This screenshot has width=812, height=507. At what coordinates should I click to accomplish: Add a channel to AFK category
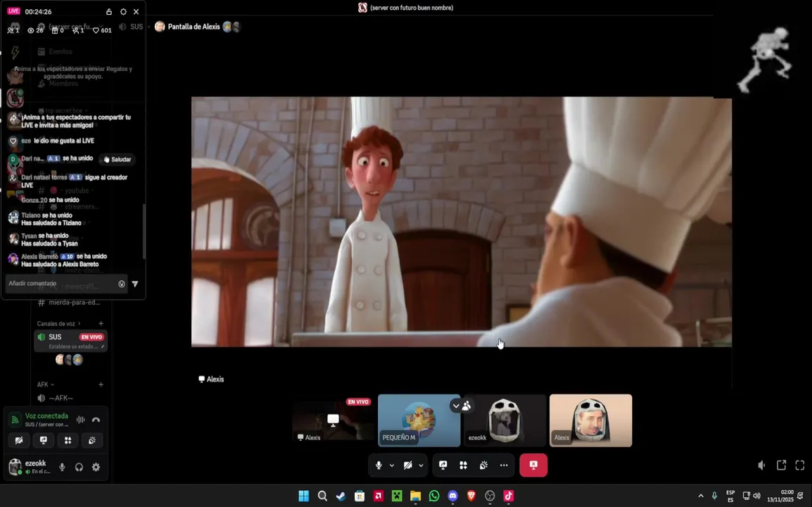[x=101, y=384]
